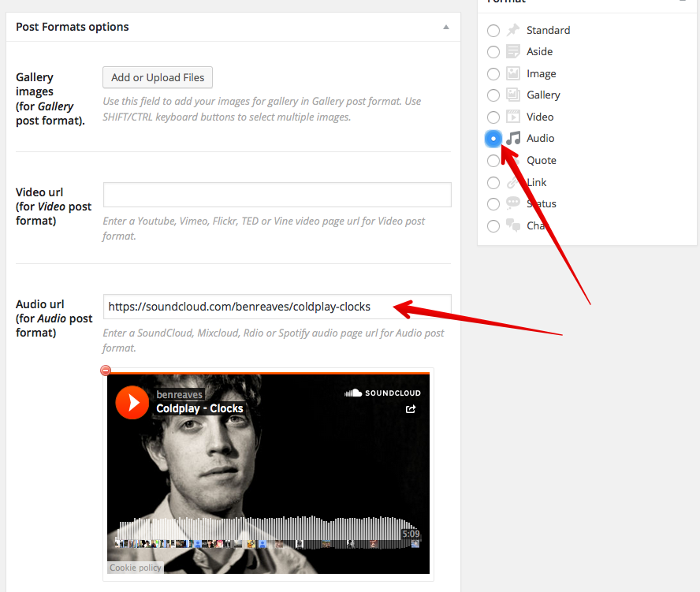The height and width of the screenshot is (592, 700).
Task: Click the Video format icon
Action: [x=513, y=117]
